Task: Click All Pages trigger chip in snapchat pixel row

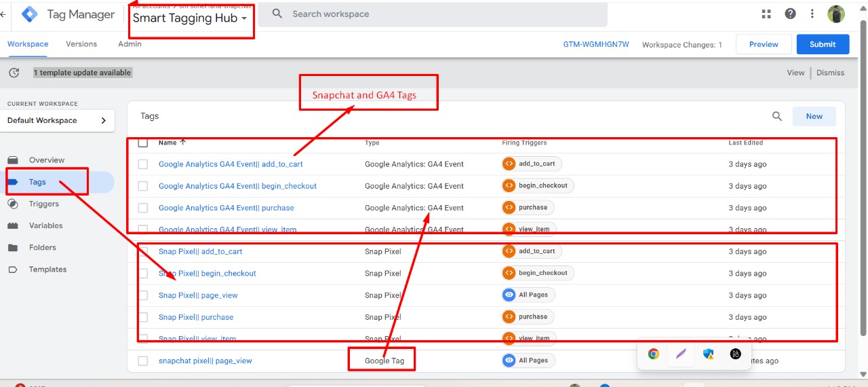Action: 528,361
